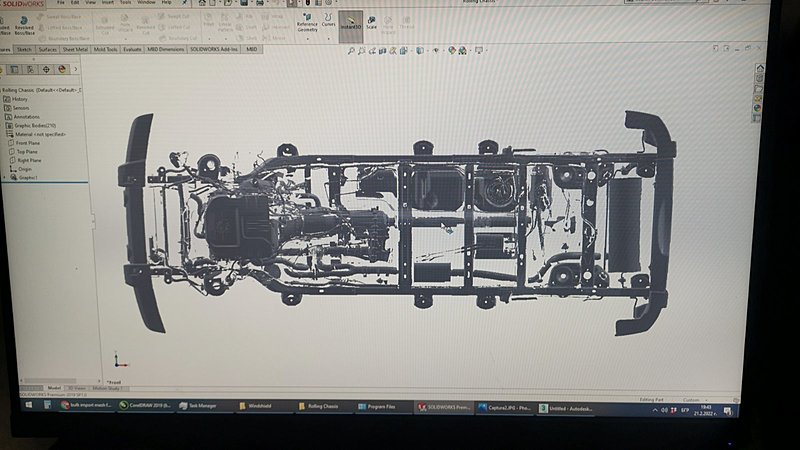Click the Instant3D tool icon

tap(351, 22)
